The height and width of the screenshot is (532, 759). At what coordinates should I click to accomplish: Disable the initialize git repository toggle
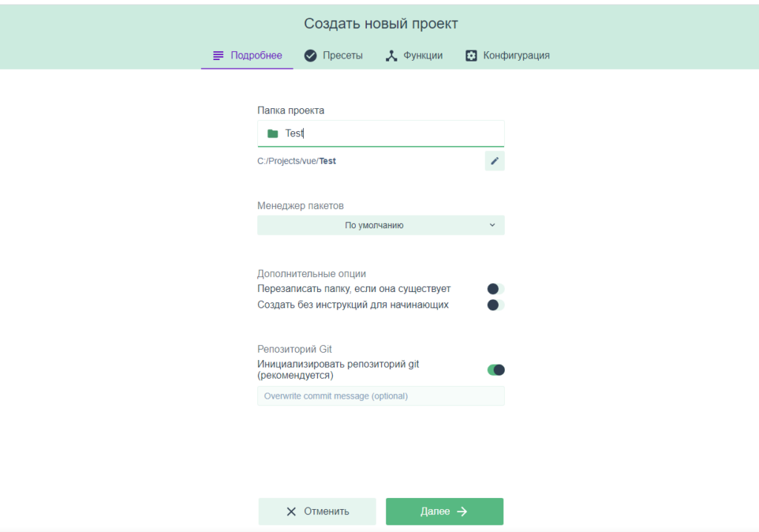coord(495,370)
